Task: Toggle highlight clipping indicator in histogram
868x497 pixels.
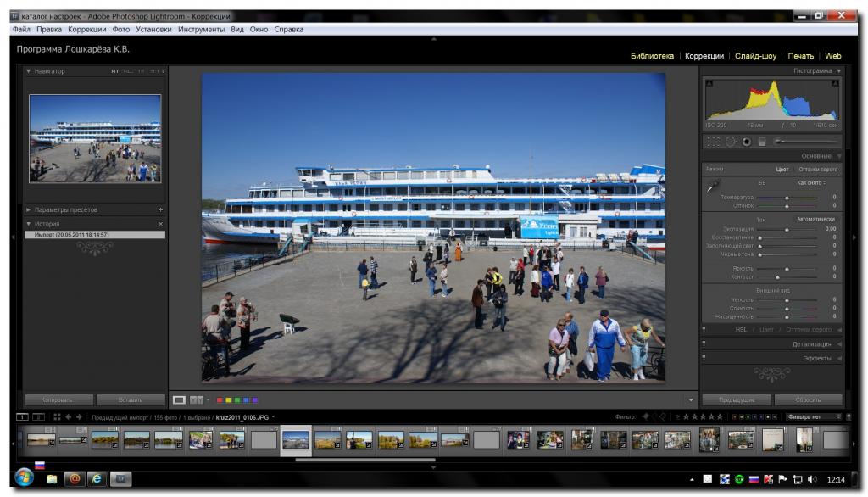Action: [x=836, y=83]
